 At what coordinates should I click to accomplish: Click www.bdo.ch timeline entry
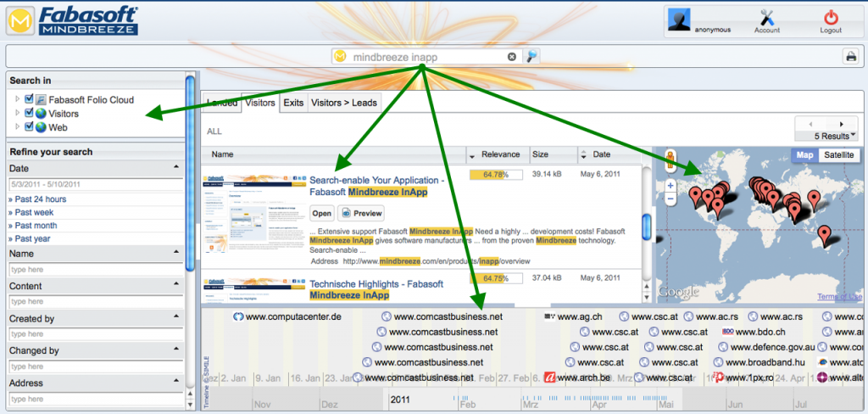click(754, 332)
